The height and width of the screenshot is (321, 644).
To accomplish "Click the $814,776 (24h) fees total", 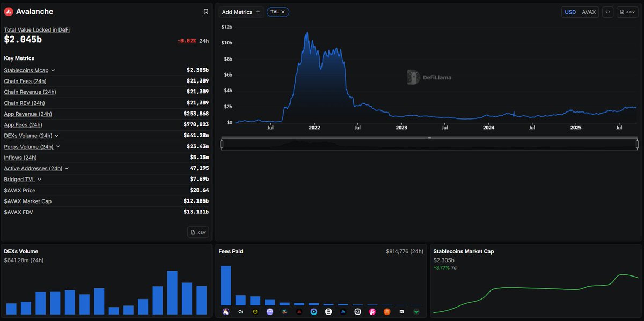I will tap(404, 251).
